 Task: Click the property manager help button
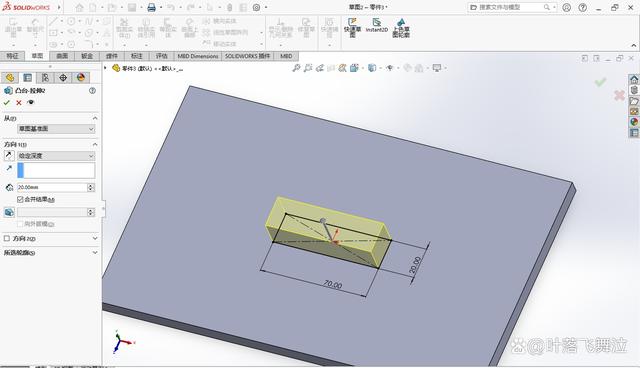(93, 91)
